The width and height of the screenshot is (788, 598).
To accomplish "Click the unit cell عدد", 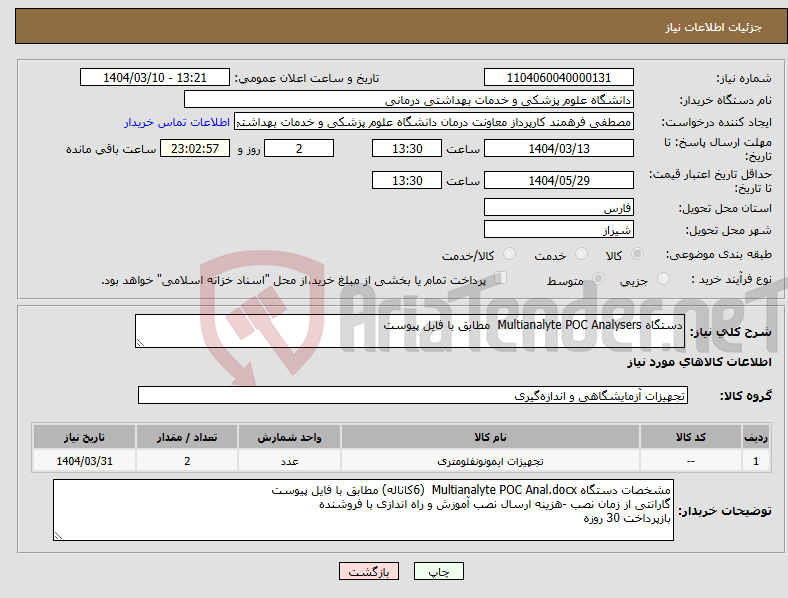I will coord(289,460).
